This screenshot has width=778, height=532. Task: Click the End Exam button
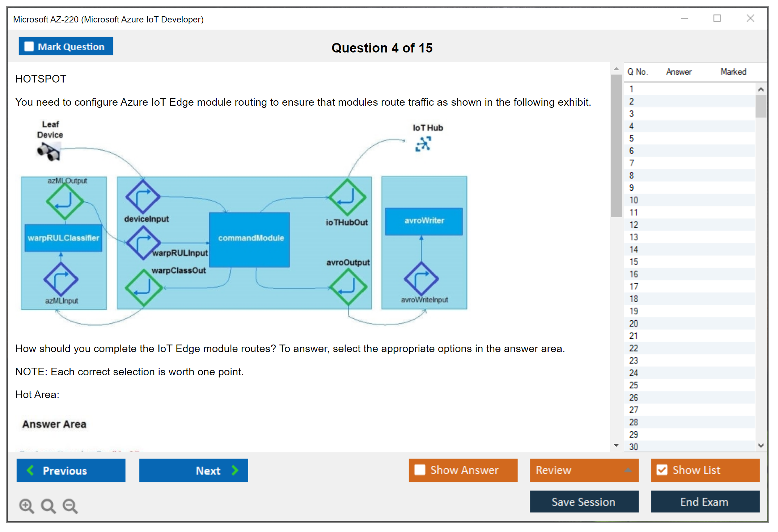click(x=705, y=502)
